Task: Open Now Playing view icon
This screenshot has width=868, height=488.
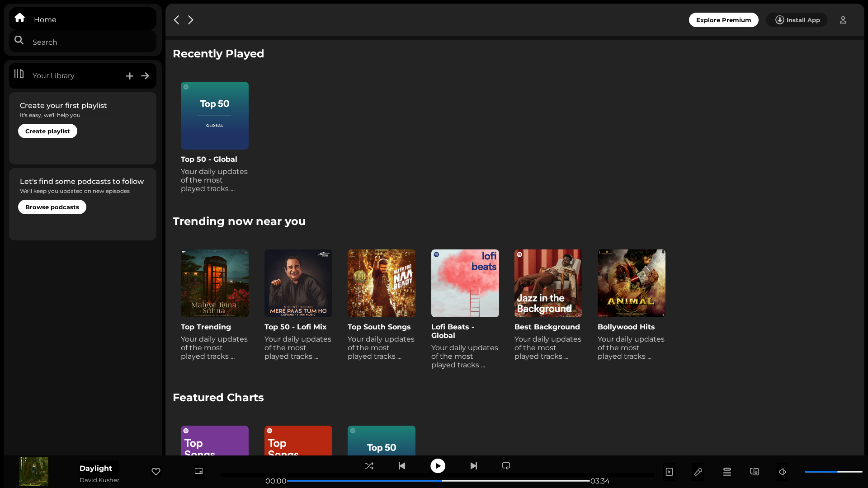Action: point(670,472)
